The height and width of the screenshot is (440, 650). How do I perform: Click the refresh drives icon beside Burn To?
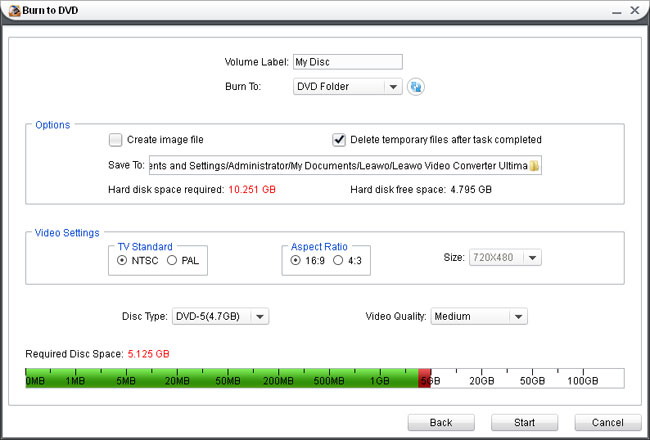click(x=416, y=87)
